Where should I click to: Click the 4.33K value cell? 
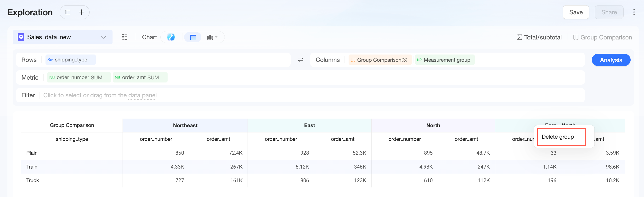click(177, 167)
